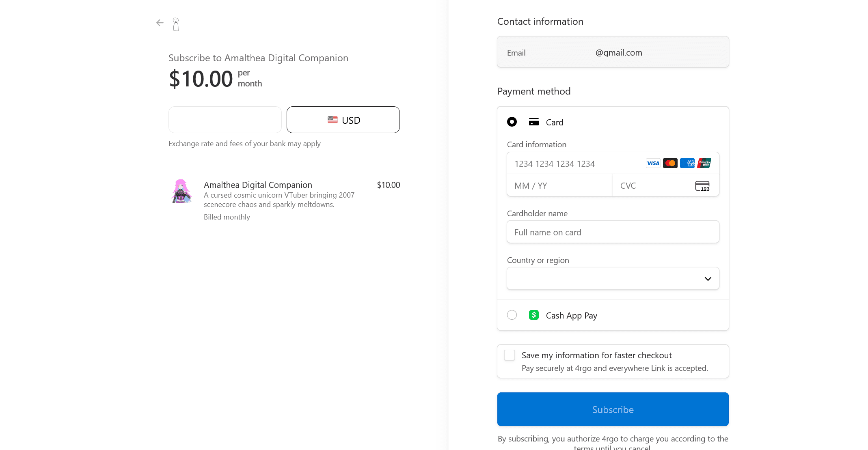Select the Visa card brand icon
Screen dimensions: 868x450
tap(653, 163)
